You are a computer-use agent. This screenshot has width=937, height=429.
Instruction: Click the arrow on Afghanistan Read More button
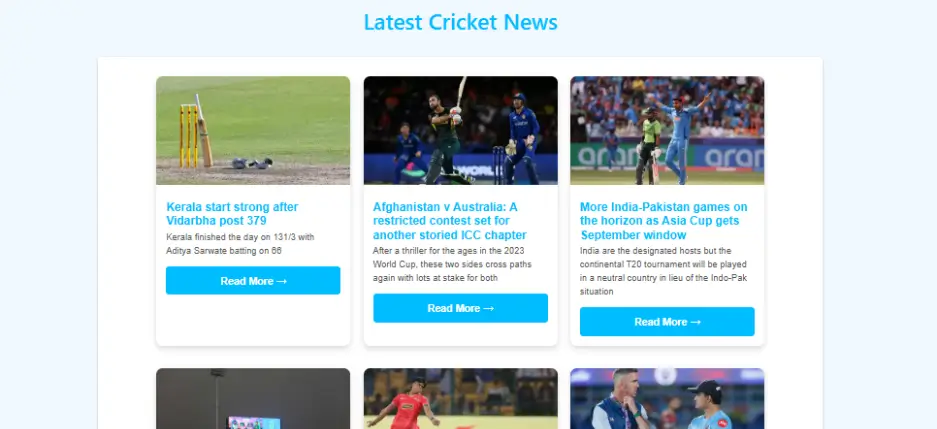pos(488,309)
